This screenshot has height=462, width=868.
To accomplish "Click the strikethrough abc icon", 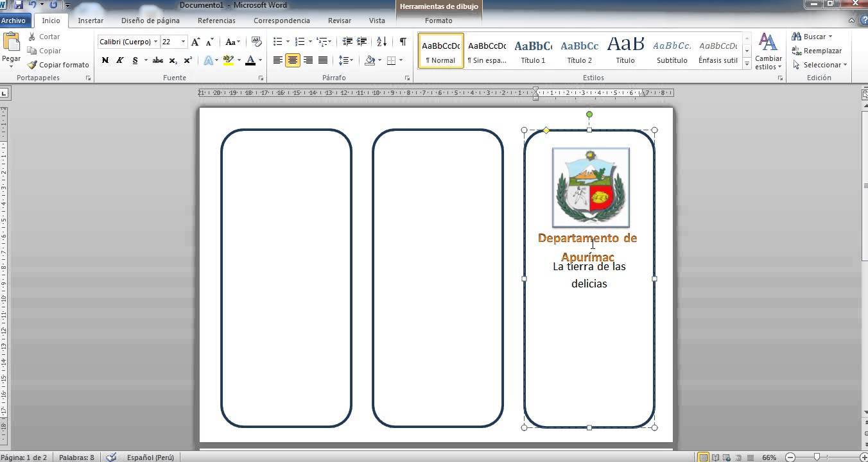I will pyautogui.click(x=157, y=60).
